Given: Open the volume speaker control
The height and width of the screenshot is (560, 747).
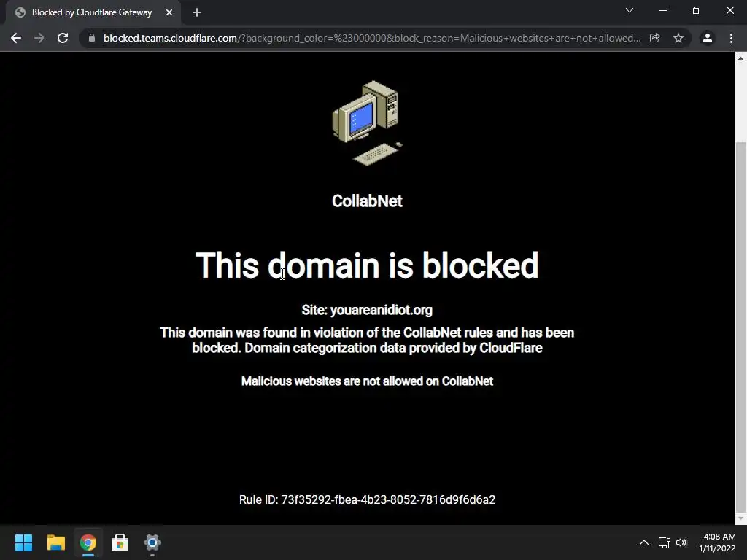Looking at the screenshot, I should (x=681, y=542).
